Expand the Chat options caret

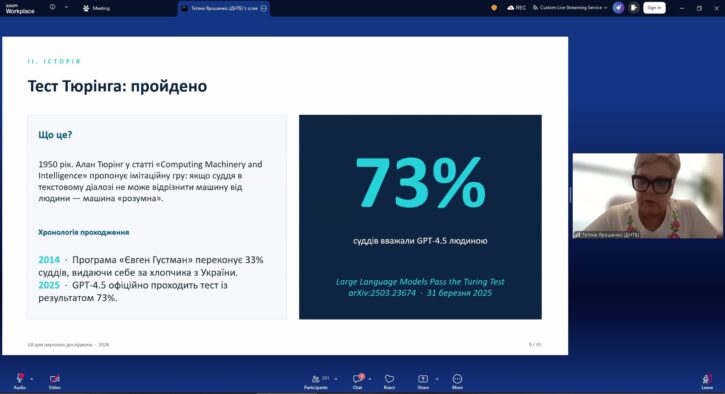click(370, 379)
